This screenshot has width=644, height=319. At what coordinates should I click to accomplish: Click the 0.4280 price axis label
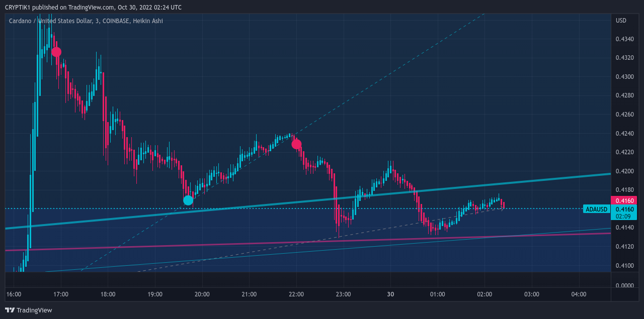[x=624, y=95]
